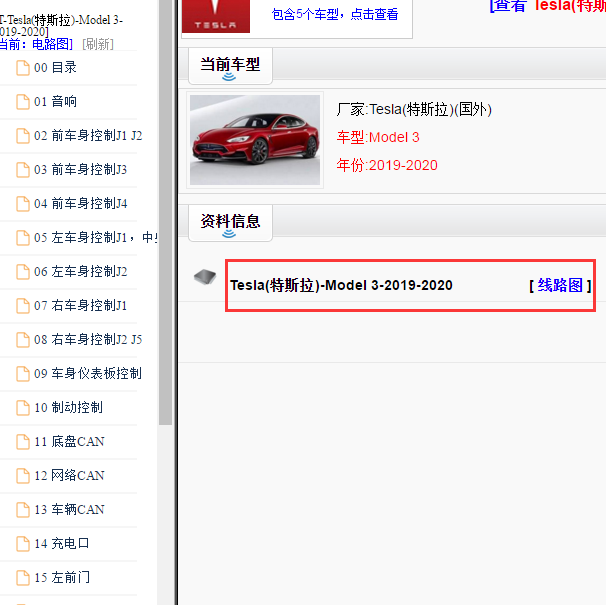Viewport: 606px width, 605px height.
Task: Open the 线路图 link
Action: point(560,285)
